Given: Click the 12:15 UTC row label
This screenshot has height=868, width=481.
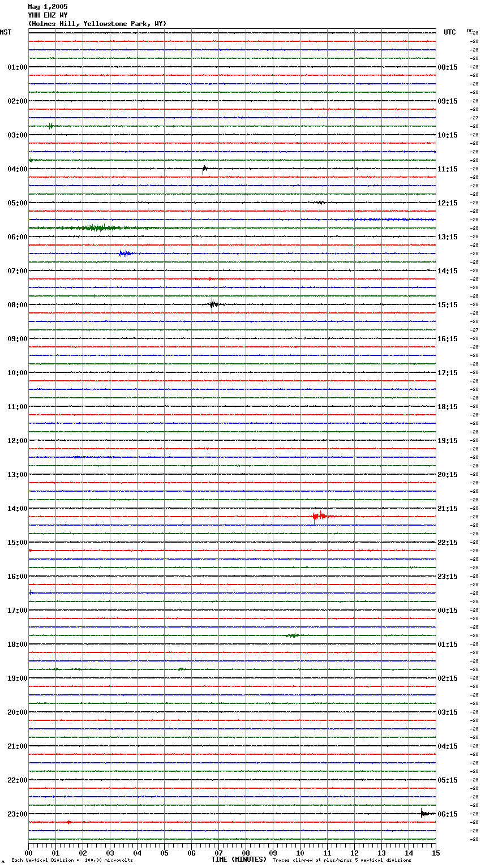Looking at the screenshot, I should (448, 203).
